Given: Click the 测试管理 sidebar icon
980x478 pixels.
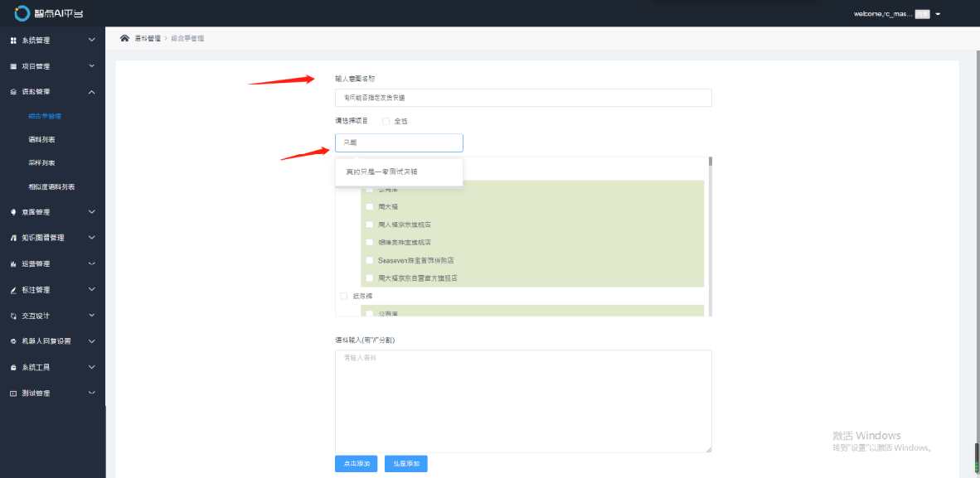Looking at the screenshot, I should click(x=13, y=394).
